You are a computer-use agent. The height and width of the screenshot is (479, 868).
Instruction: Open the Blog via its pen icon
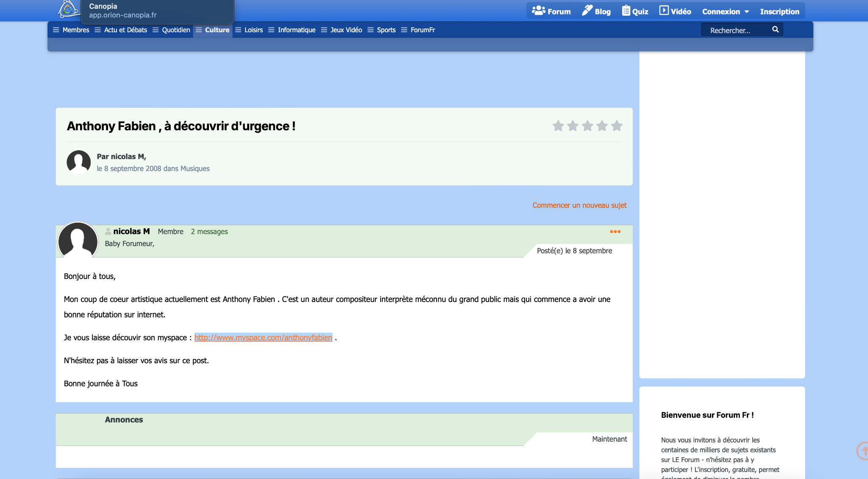(x=587, y=11)
